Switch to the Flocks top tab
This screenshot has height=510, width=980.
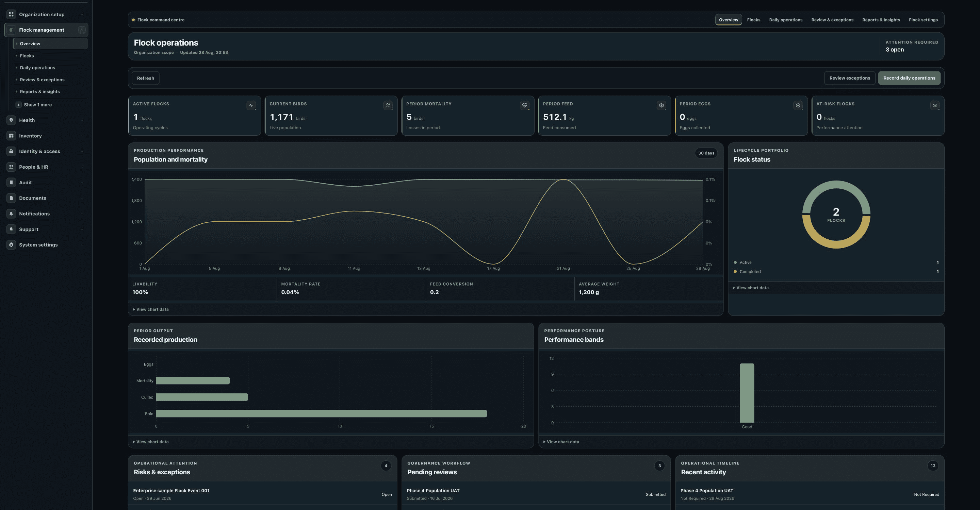tap(753, 20)
